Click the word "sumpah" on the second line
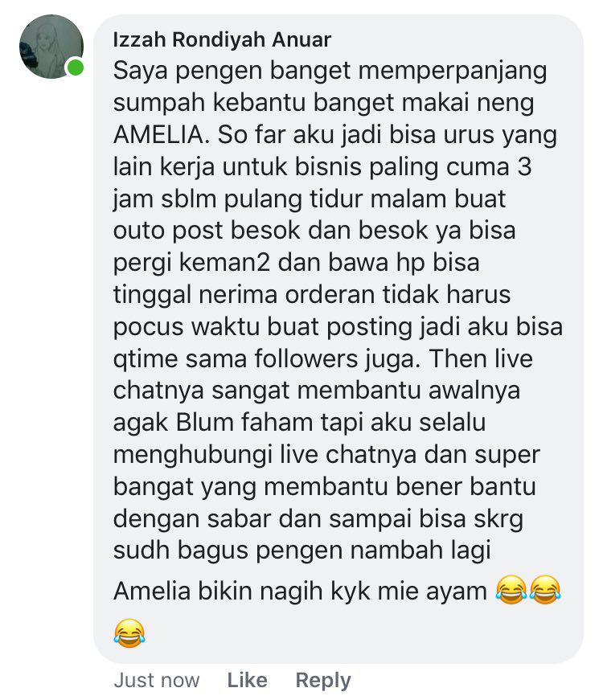 click(159, 104)
